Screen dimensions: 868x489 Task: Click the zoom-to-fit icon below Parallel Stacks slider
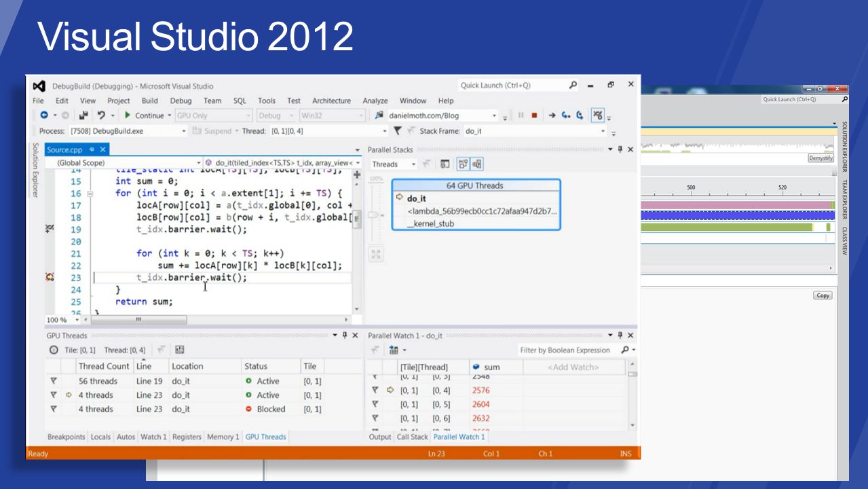[x=376, y=254]
